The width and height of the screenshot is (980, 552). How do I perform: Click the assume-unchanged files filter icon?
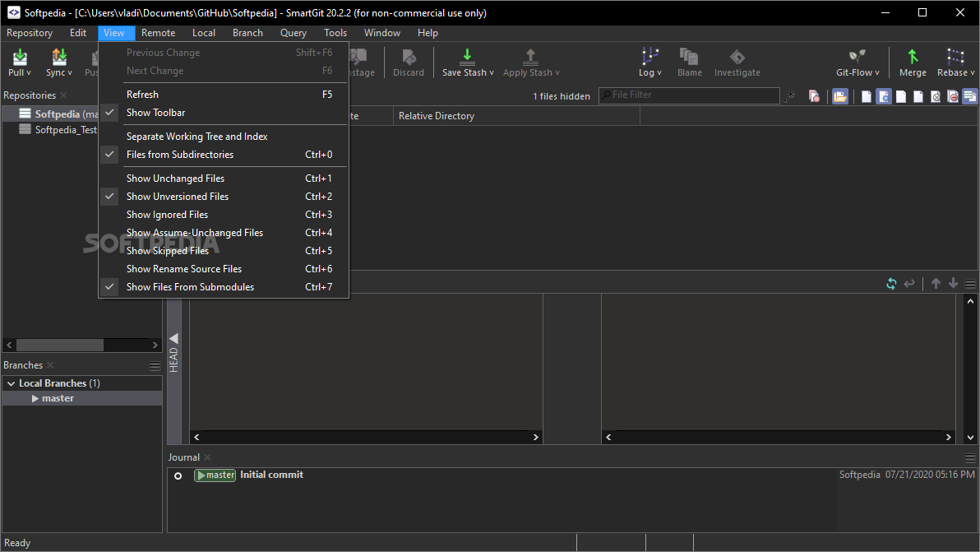point(918,96)
